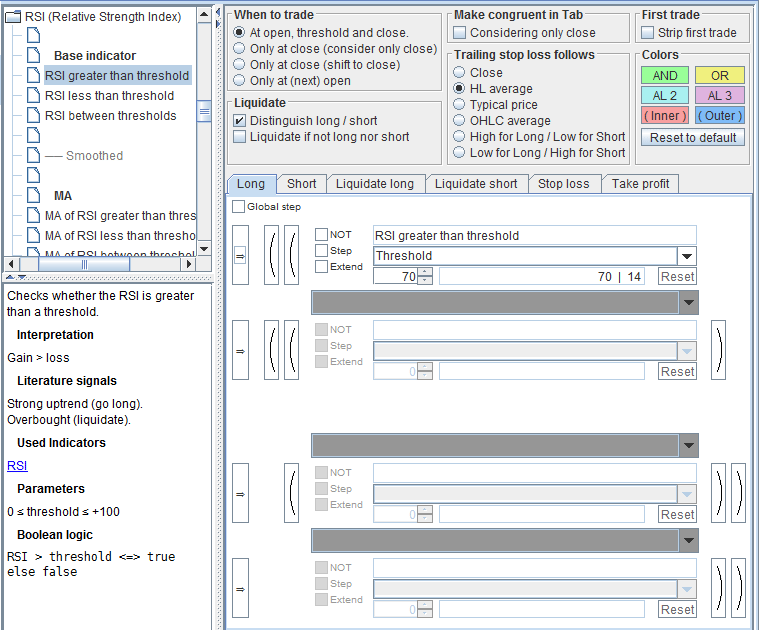Click the green AND color swatch
Image resolution: width=759 pixels, height=630 pixels.
point(665,75)
